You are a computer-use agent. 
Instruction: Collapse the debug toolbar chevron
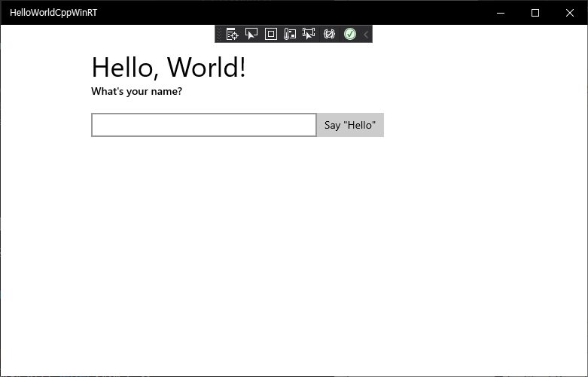[x=366, y=35]
